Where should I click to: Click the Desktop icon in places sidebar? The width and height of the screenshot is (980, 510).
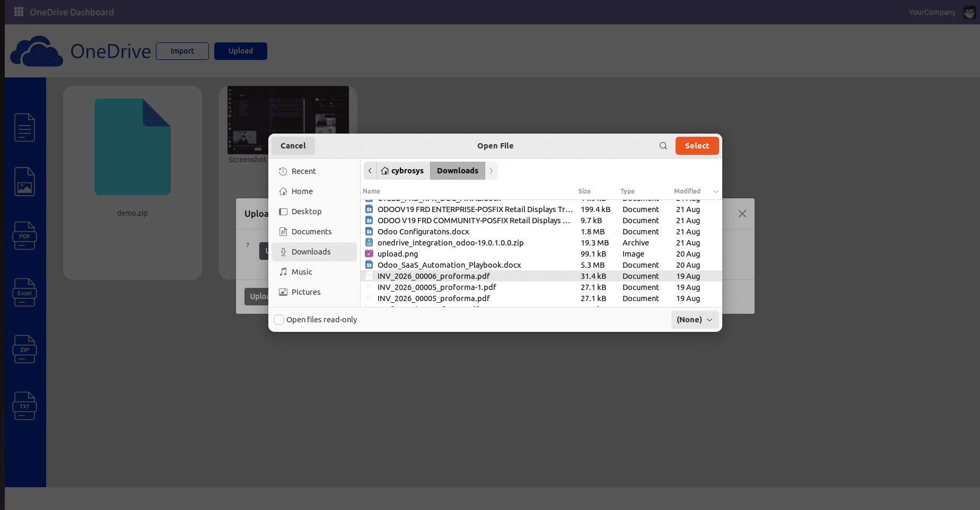[283, 212]
